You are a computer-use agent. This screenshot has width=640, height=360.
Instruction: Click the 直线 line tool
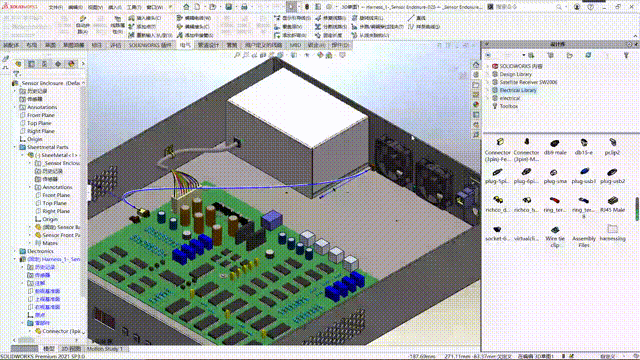(417, 18)
